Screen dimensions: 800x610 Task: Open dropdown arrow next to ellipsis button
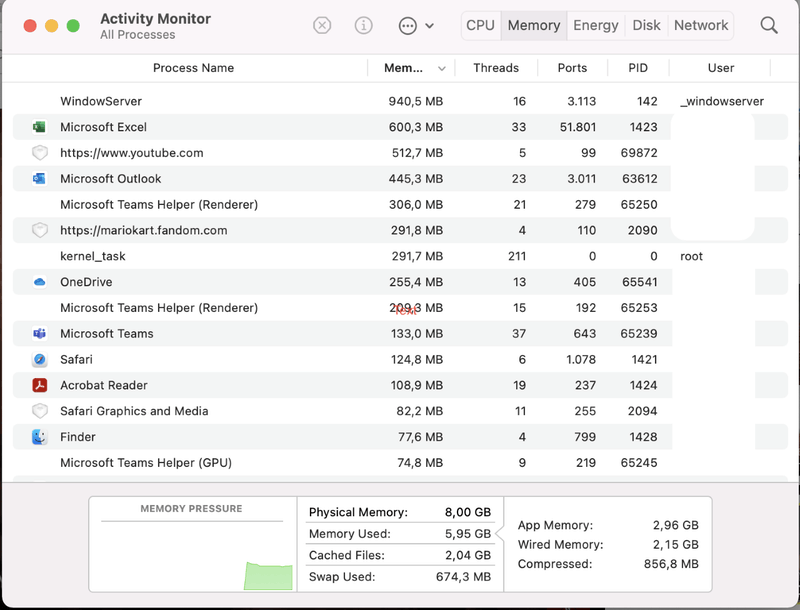click(430, 26)
